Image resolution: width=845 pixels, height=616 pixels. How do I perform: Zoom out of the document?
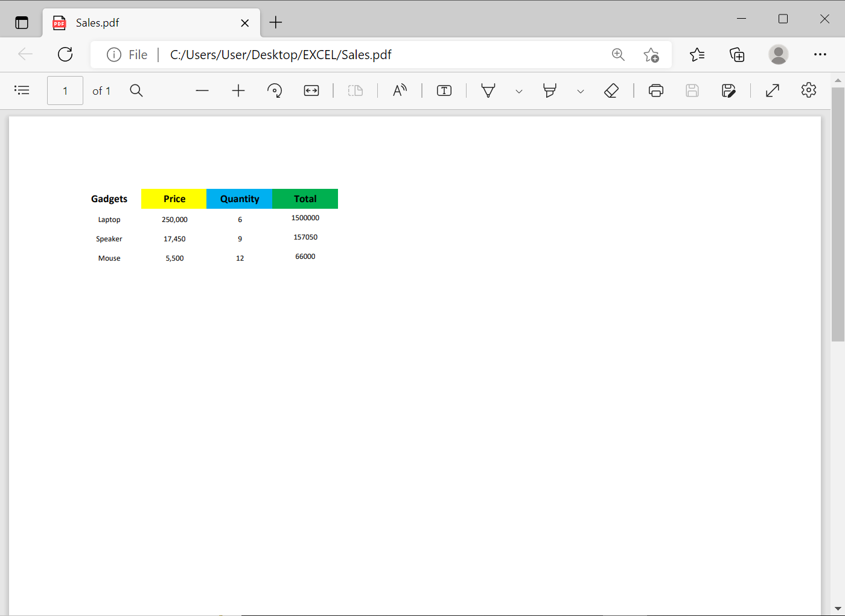click(202, 90)
